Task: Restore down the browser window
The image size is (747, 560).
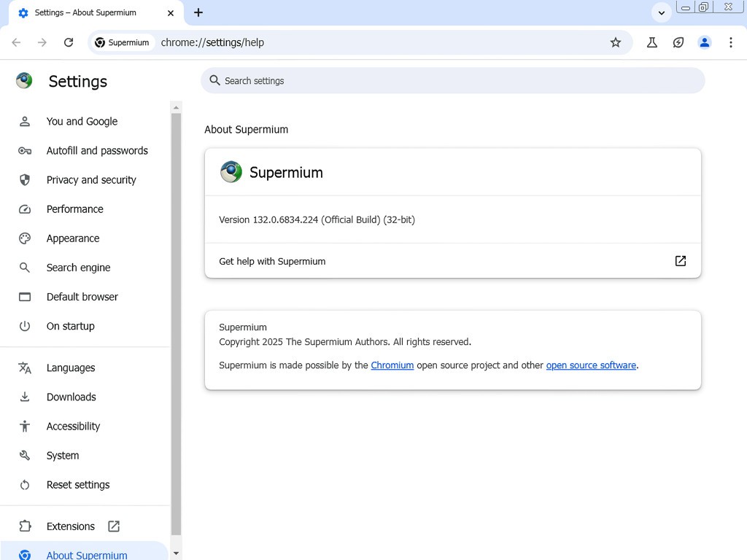Action: click(x=704, y=7)
